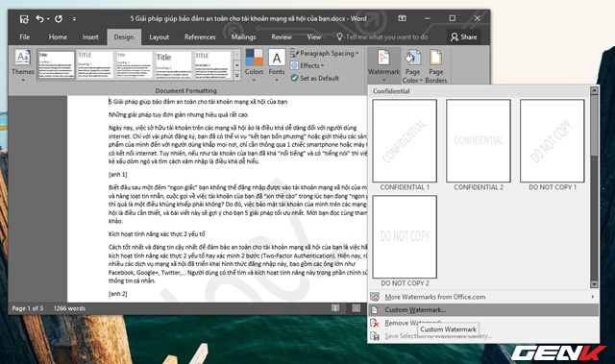Click Set as Default
The height and width of the screenshot is (364, 615).
pyautogui.click(x=314, y=78)
